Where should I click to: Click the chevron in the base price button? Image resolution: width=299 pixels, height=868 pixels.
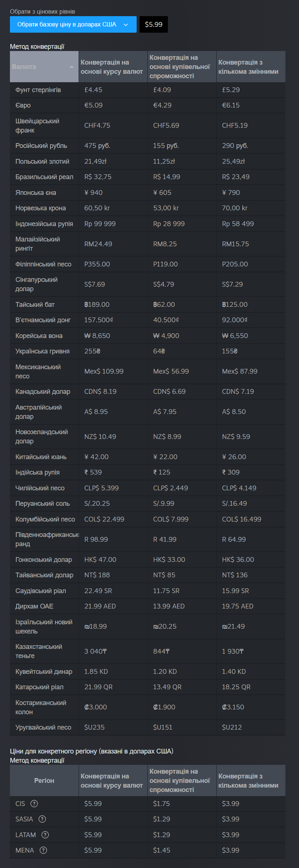(x=126, y=25)
